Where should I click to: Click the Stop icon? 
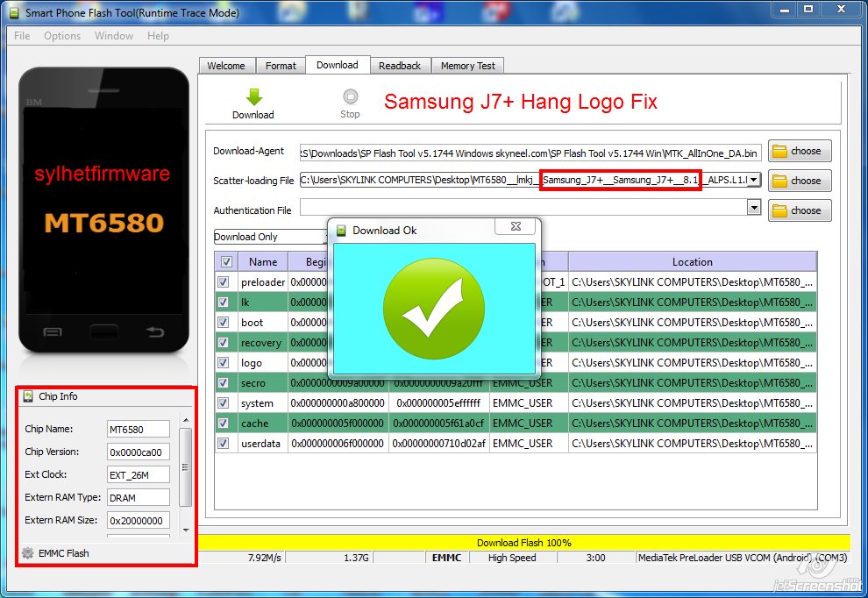click(x=351, y=96)
